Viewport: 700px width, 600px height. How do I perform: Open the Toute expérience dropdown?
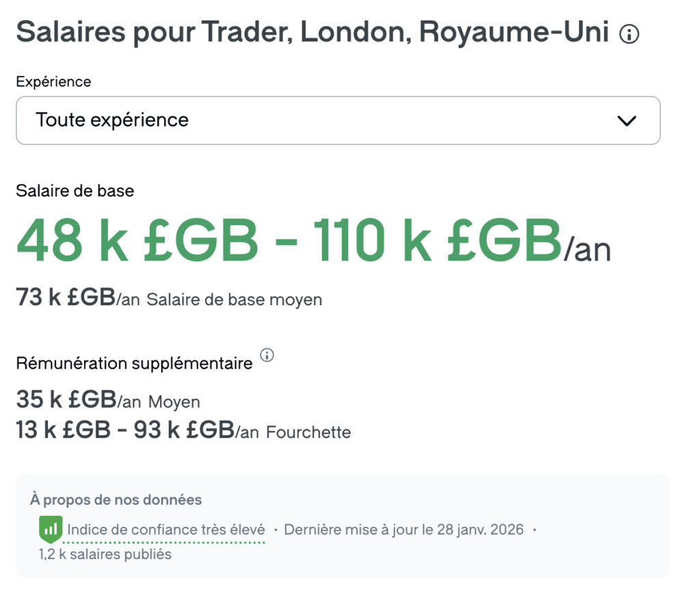coord(338,120)
